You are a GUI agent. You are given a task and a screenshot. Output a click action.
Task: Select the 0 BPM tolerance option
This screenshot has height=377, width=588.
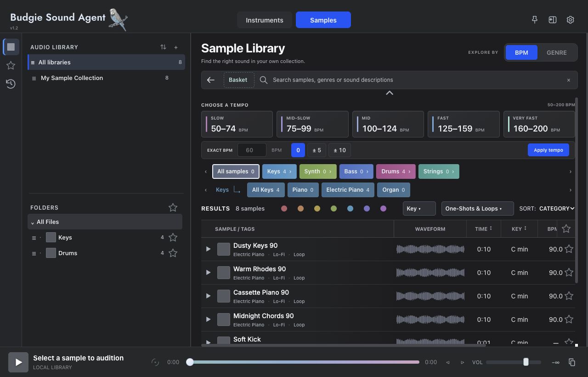click(x=298, y=150)
